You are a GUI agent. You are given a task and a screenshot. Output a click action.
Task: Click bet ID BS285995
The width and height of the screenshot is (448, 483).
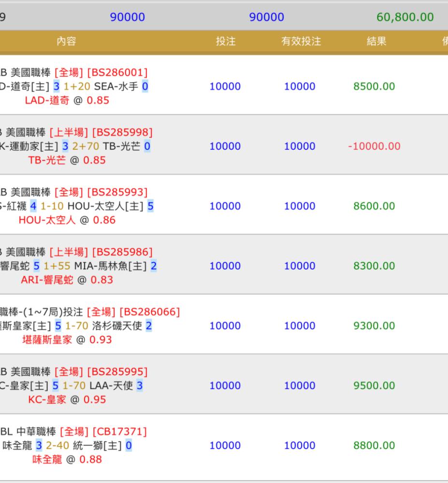pyautogui.click(x=117, y=372)
